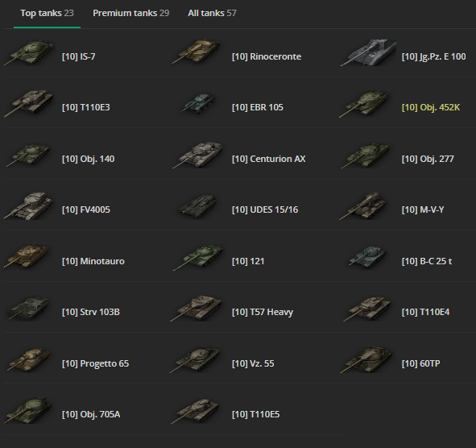Open the 60TP tank image
The image size is (476, 448).
coord(366,359)
